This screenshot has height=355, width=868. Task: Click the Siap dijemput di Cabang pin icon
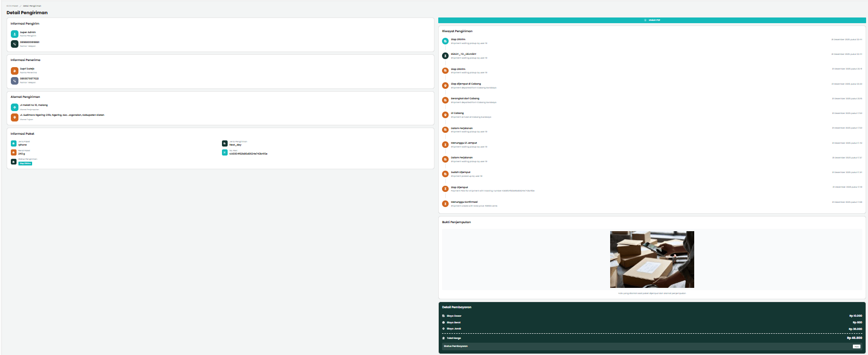coord(445,86)
